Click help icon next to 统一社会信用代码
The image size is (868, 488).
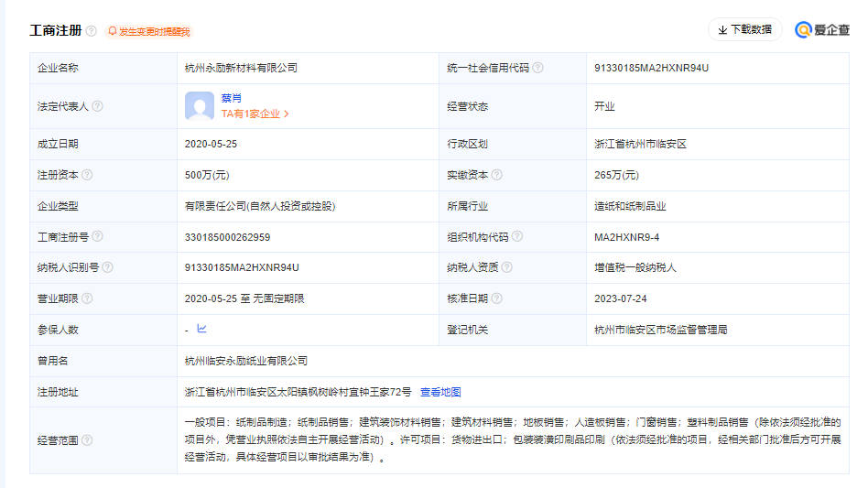537,68
